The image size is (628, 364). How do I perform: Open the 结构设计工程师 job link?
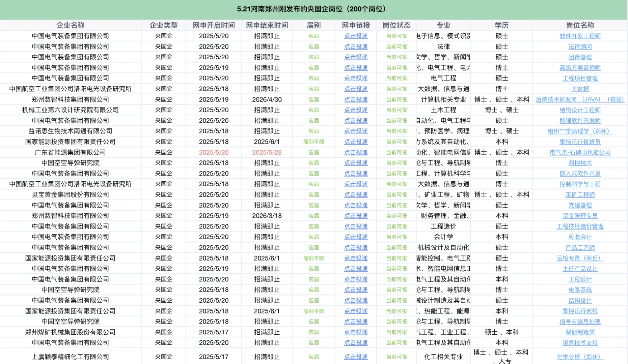580,110
